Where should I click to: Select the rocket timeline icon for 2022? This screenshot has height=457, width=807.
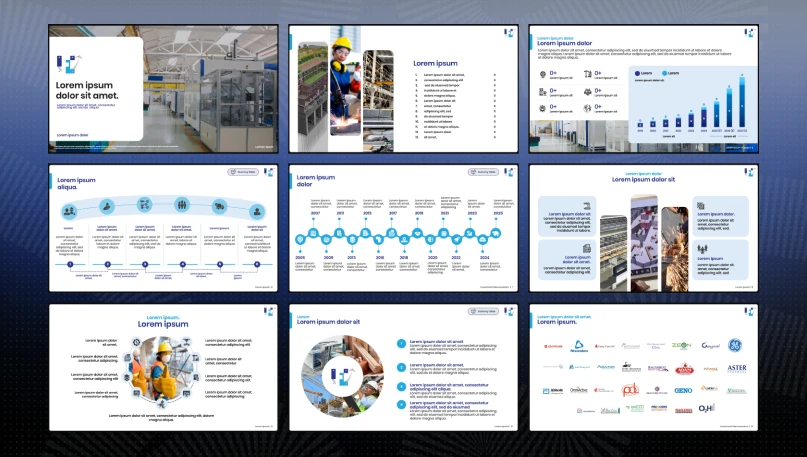click(457, 239)
